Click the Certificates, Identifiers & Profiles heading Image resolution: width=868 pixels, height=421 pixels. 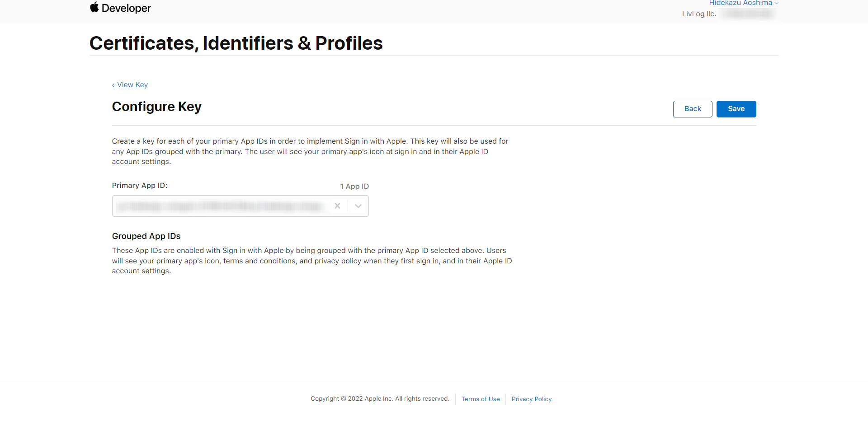[236, 43]
